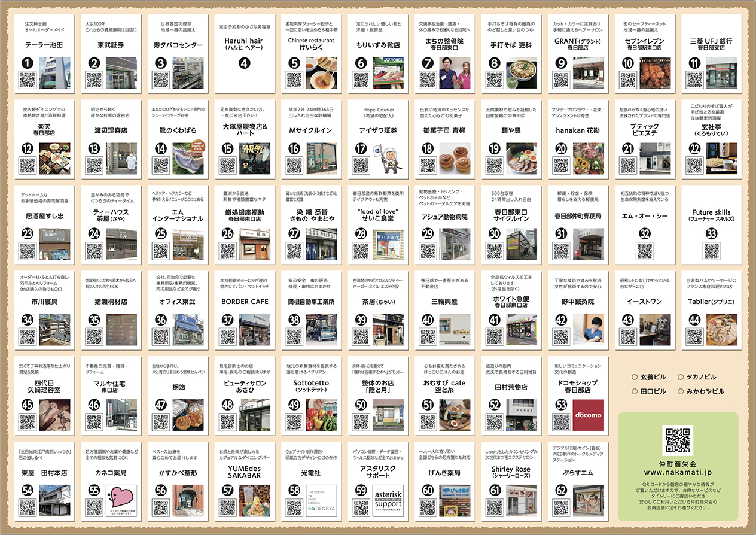Viewport: 756px width, 535px height.
Task: Open the QR code for YUMEdes SAKABAR
Action: tap(228, 507)
